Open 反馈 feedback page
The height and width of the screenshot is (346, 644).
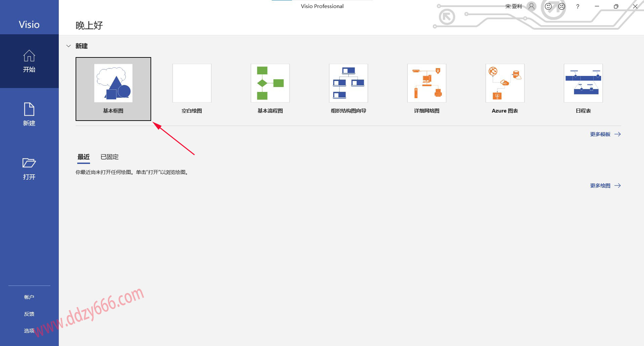pos(29,314)
